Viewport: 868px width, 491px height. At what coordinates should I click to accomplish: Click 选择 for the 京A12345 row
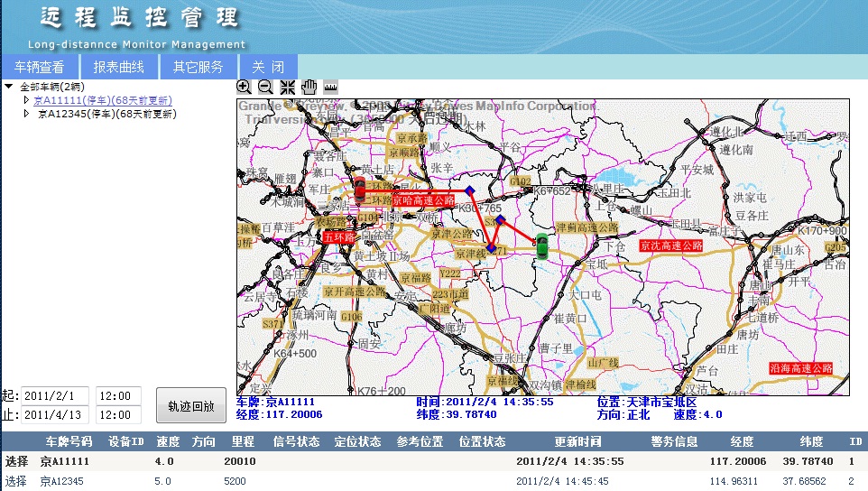coord(16,481)
